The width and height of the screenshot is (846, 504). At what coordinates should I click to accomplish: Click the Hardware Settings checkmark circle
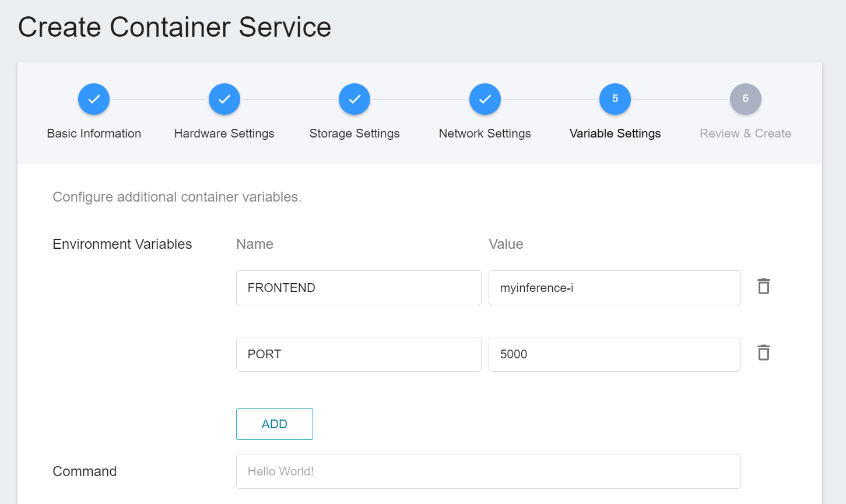point(224,99)
